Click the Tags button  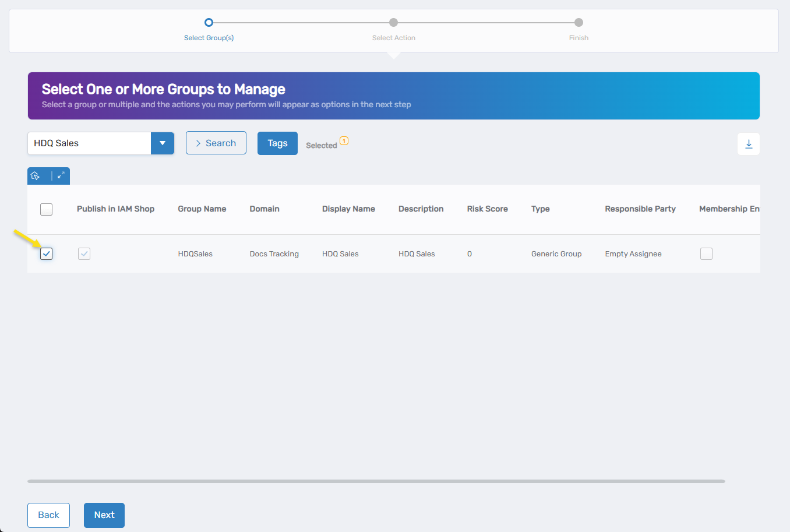point(277,143)
